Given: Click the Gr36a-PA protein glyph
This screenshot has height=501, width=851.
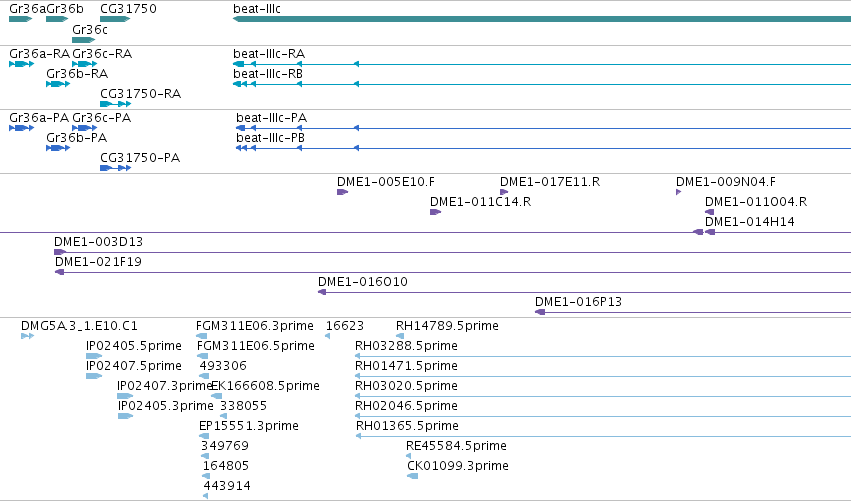Looking at the screenshot, I should (22, 128).
